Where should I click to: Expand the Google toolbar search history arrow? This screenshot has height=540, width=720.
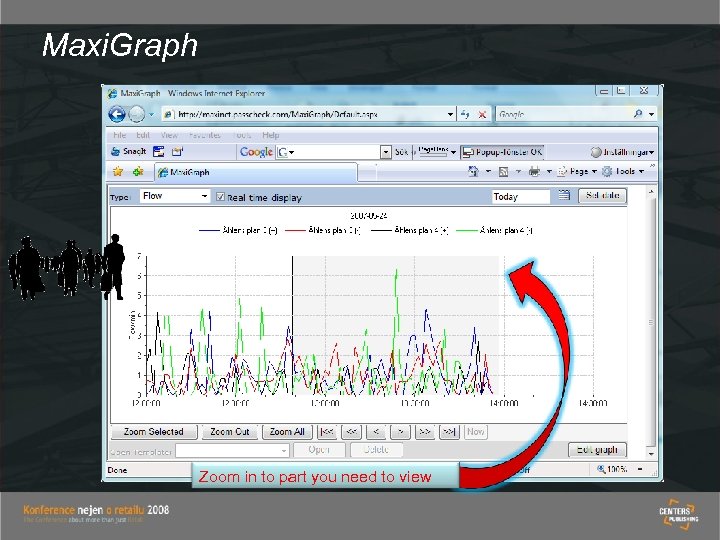[386, 152]
